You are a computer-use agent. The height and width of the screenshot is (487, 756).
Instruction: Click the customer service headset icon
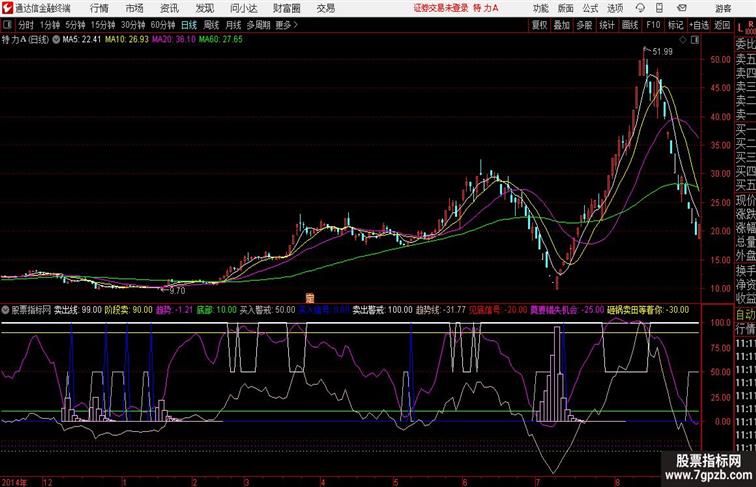pyautogui.click(x=640, y=8)
